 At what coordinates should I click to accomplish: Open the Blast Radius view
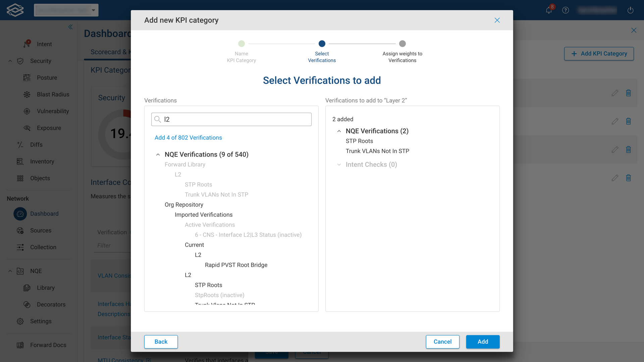coord(53,94)
